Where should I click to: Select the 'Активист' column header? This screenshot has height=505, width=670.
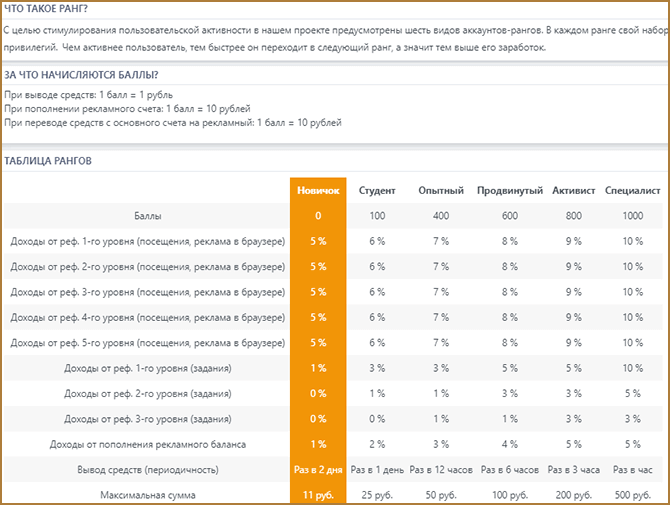573,191
